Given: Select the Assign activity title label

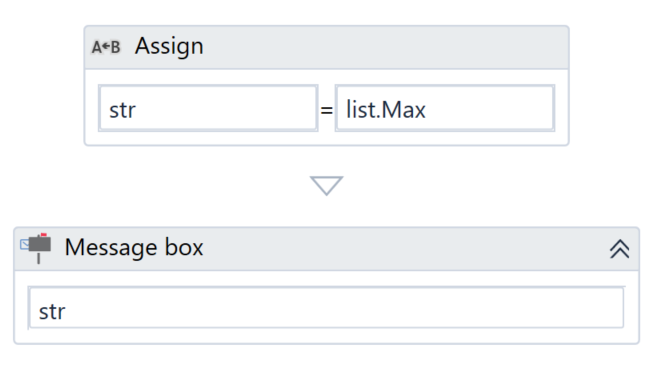Looking at the screenshot, I should (169, 46).
